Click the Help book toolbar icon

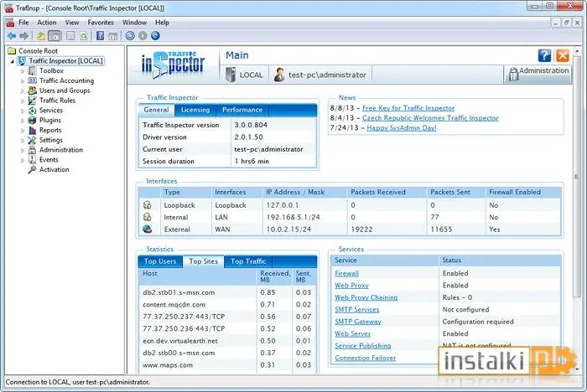[101, 36]
